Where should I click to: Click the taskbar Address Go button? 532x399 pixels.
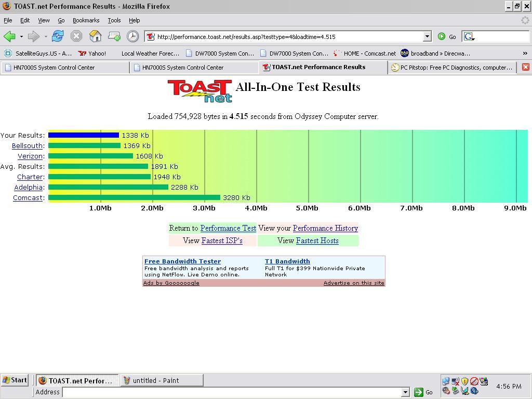(x=423, y=392)
